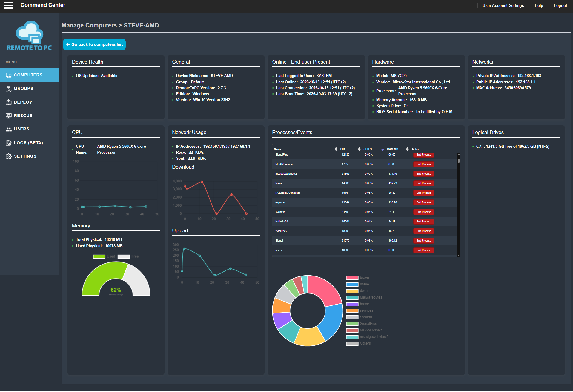Click the Users people icon in the sidebar
This screenshot has height=392, width=573.
point(9,129)
